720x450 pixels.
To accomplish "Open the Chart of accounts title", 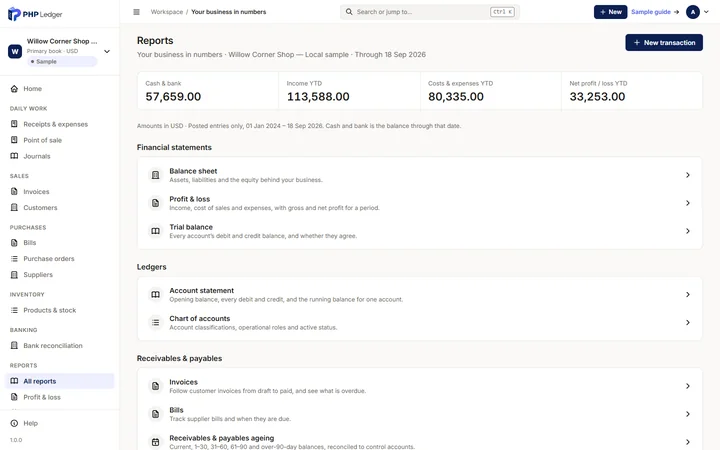I will click(x=200, y=318).
